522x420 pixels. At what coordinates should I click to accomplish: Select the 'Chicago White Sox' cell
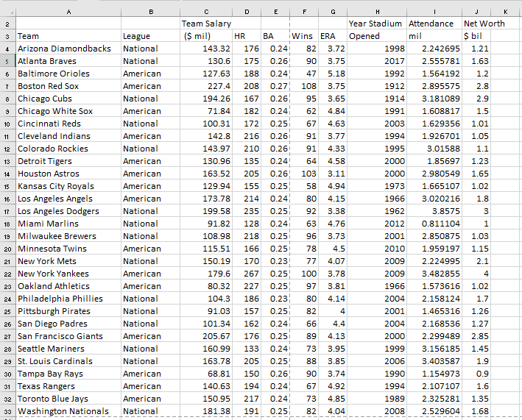(68, 111)
